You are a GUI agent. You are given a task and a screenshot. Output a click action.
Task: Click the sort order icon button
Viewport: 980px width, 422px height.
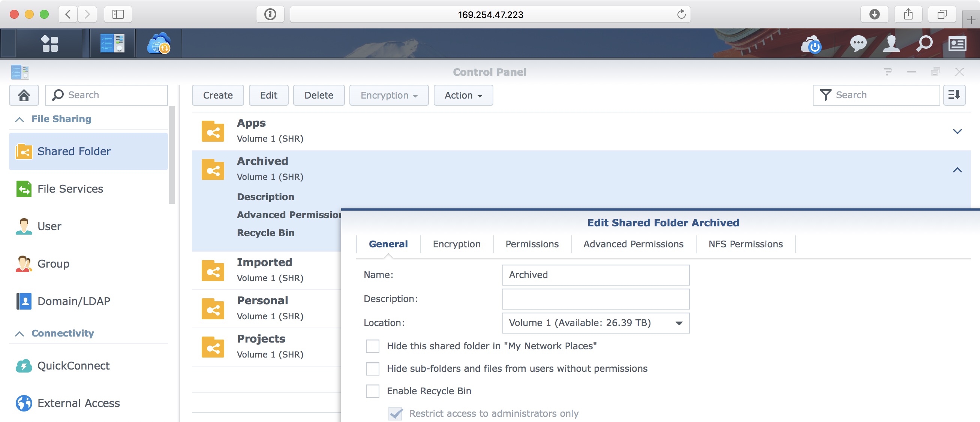tap(954, 95)
